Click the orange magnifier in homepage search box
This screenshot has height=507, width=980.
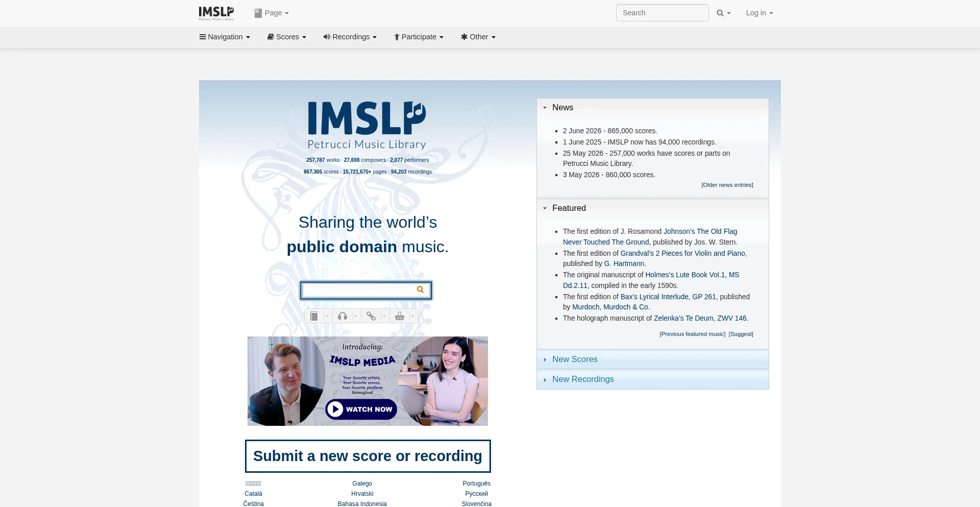[x=420, y=289]
